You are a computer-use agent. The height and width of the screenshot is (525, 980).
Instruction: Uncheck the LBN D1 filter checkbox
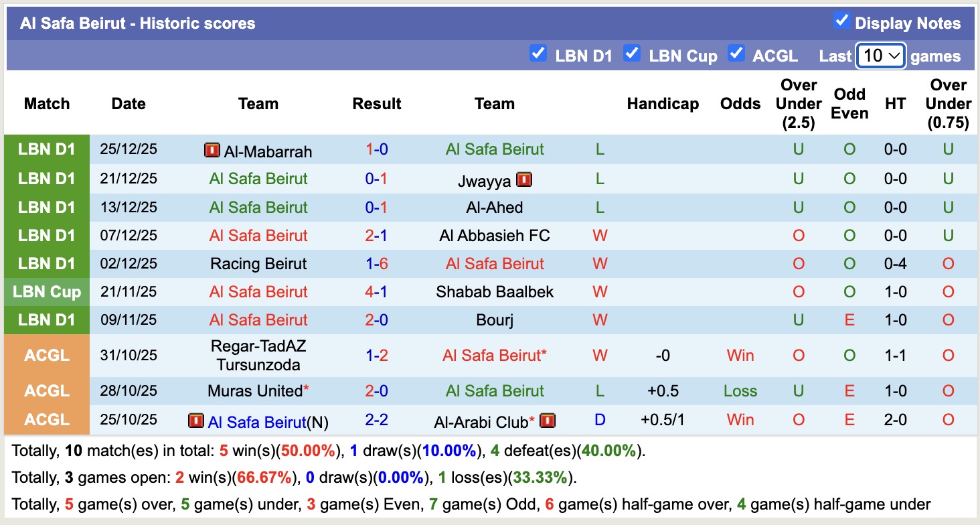point(538,54)
